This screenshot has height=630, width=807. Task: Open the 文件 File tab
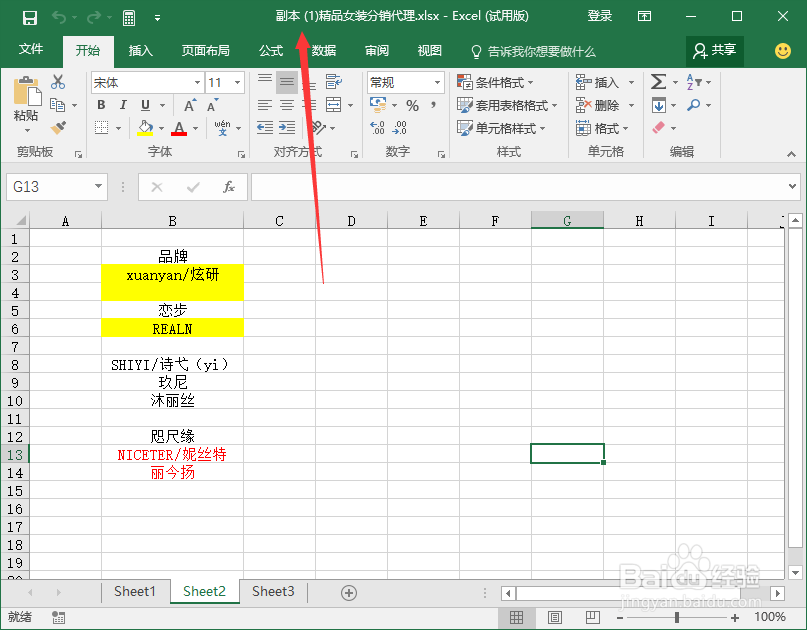[x=31, y=49]
